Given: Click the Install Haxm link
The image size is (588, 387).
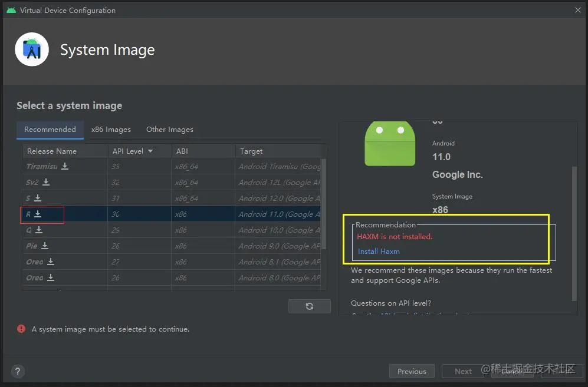Looking at the screenshot, I should pyautogui.click(x=379, y=252).
